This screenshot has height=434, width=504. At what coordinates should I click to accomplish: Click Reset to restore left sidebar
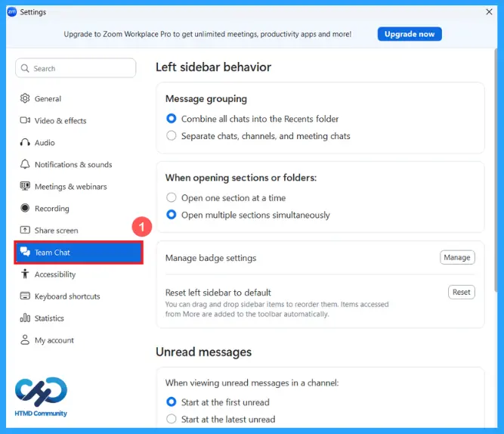coord(461,292)
